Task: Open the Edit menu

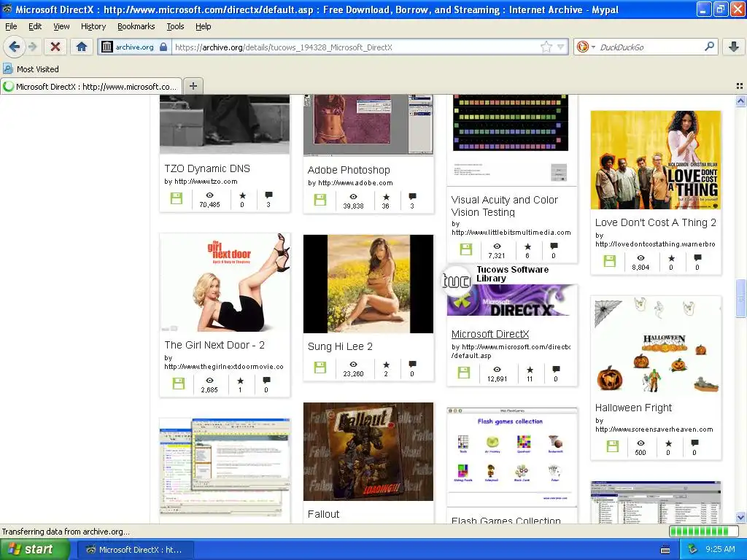Action: (x=35, y=27)
